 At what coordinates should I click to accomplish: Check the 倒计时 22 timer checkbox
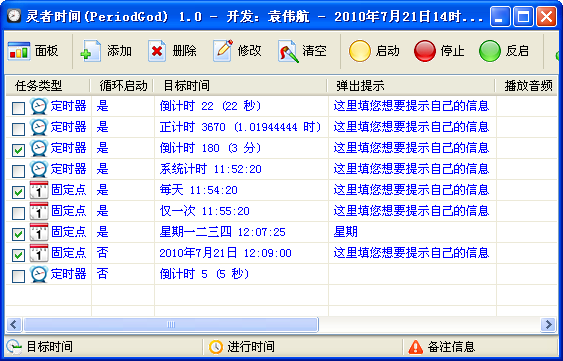click(18, 108)
